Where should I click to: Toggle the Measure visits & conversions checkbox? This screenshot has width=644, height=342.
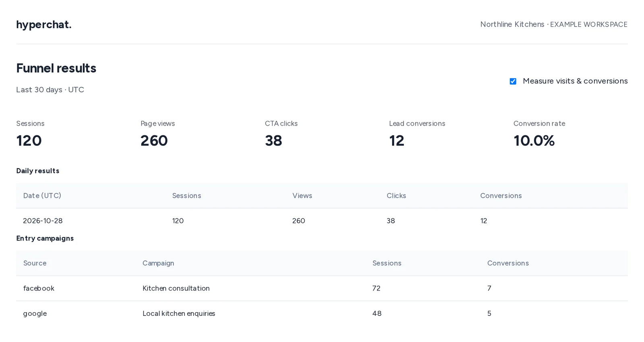click(x=513, y=81)
